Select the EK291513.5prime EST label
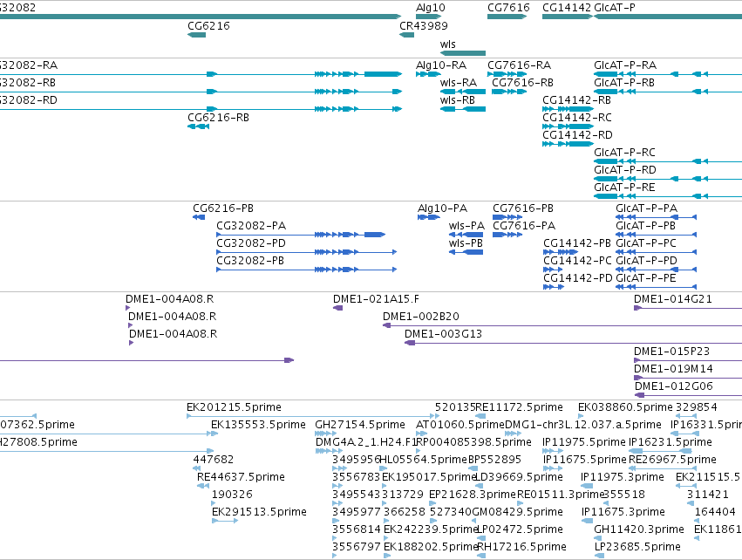 coord(259,512)
